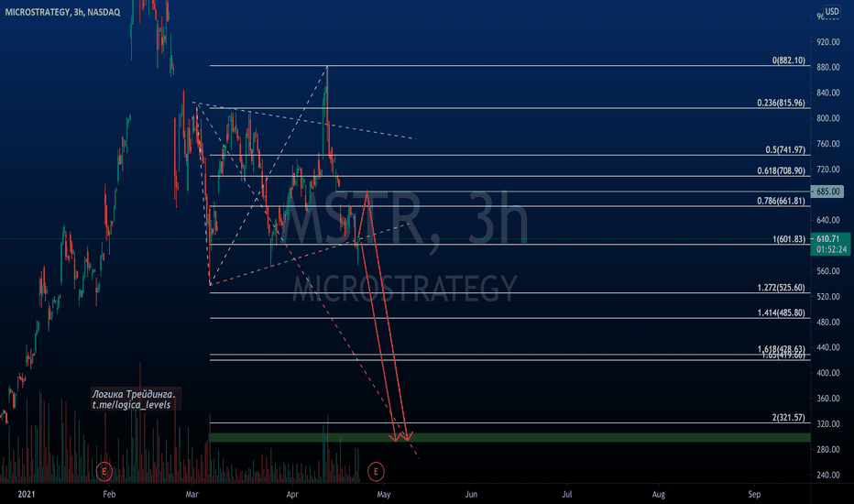The width and height of the screenshot is (854, 504).
Task: Click the 0.5(741.97) Fibonacci level label
Action: coord(785,150)
